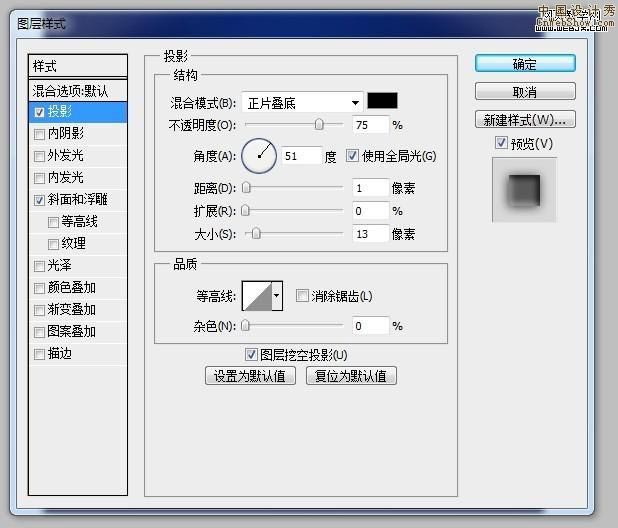The image size is (618, 528).
Task: Click the opacity value field 75
Action: [370, 125]
